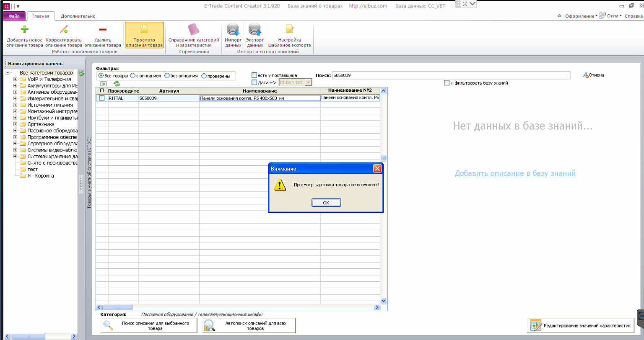
Task: Select the без описания filter
Action: [167, 76]
